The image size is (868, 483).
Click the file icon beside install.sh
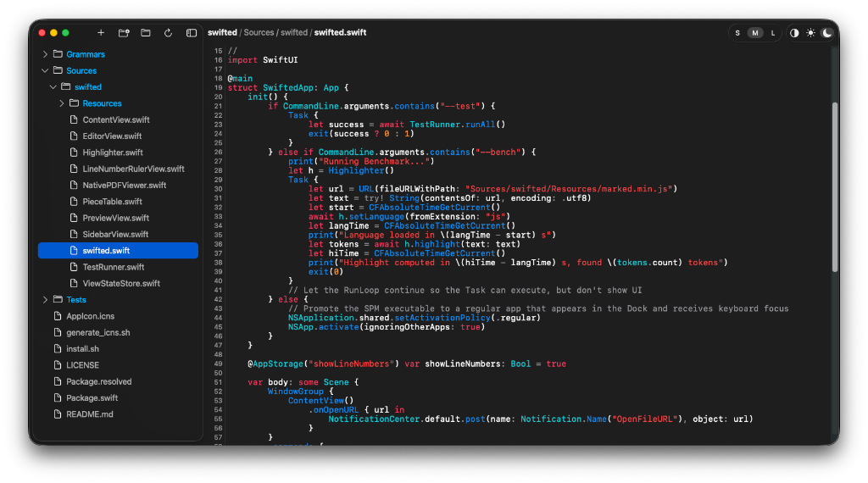[58, 348]
